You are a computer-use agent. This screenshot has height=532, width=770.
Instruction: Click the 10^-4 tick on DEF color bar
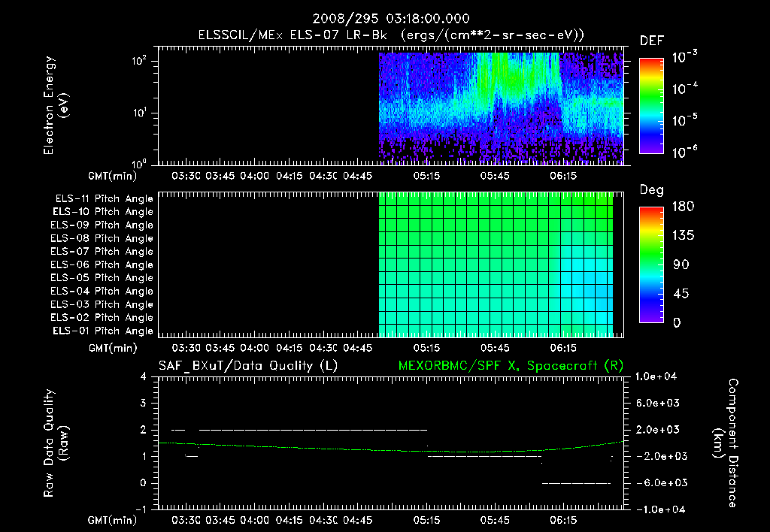click(685, 89)
